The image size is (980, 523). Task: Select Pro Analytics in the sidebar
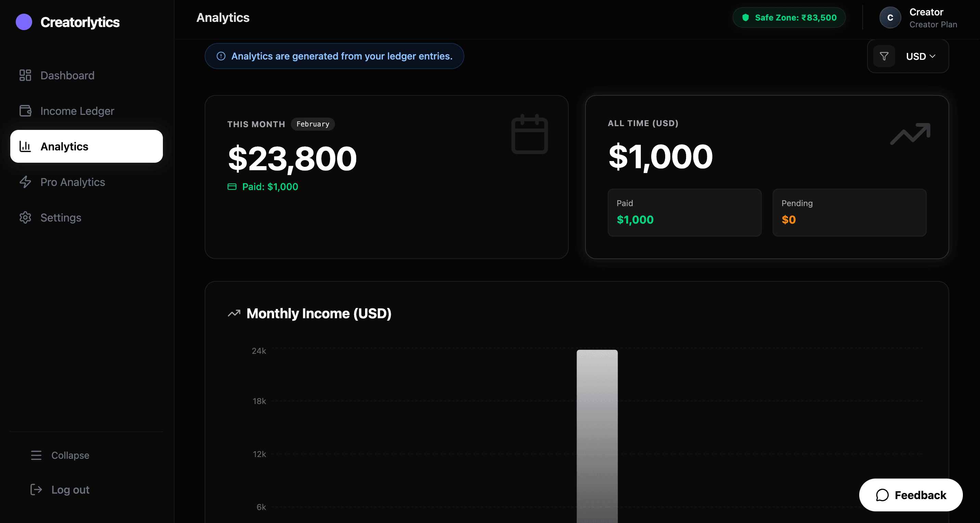pyautogui.click(x=72, y=182)
